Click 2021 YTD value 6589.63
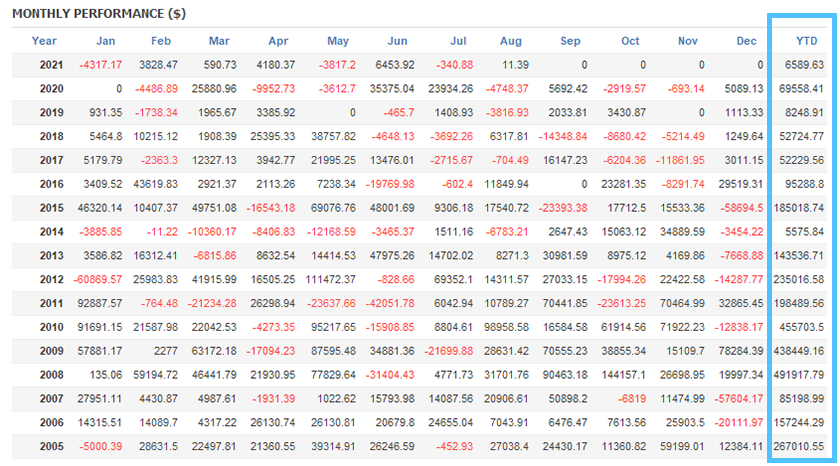840x466 pixels. [x=805, y=65]
